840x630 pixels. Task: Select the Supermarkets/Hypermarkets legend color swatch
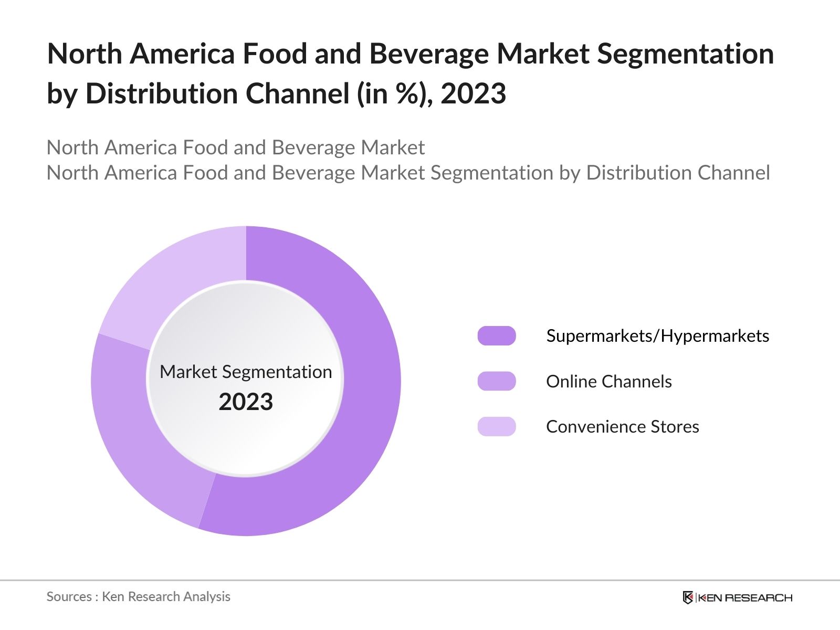(x=496, y=336)
